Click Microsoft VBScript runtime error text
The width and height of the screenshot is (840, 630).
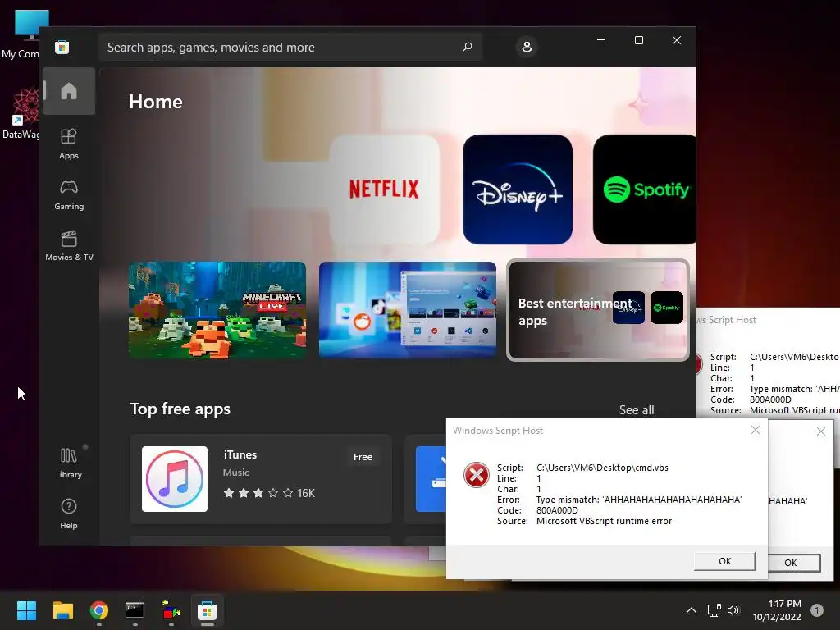coord(604,521)
